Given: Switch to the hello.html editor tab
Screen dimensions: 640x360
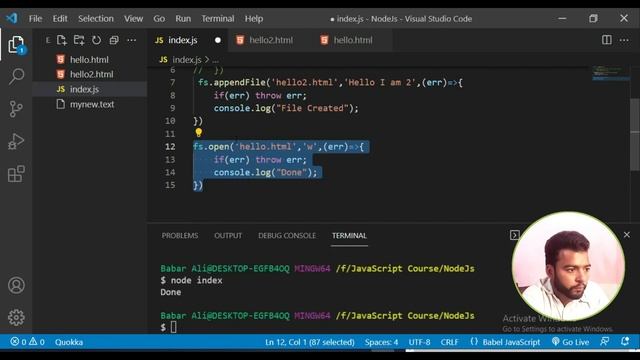Looking at the screenshot, I should [x=352, y=40].
